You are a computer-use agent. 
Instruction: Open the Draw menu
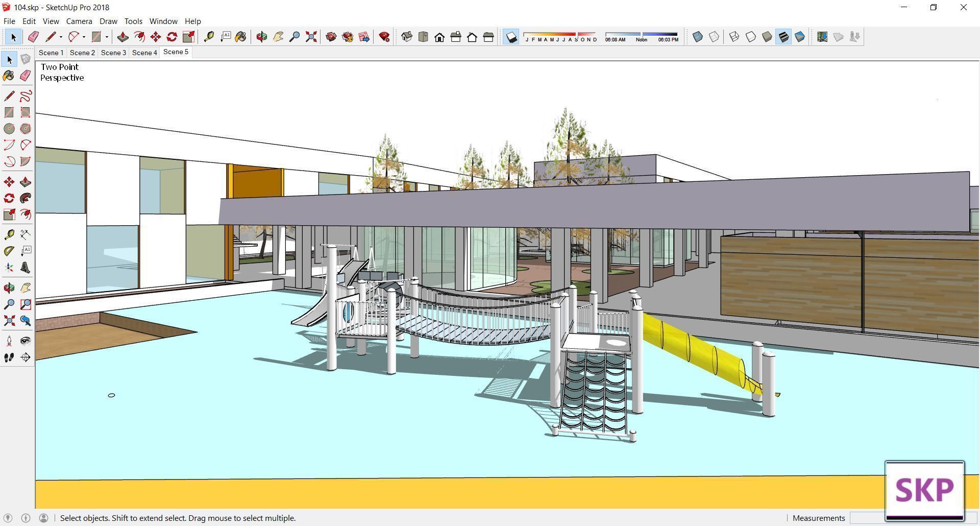click(x=108, y=21)
